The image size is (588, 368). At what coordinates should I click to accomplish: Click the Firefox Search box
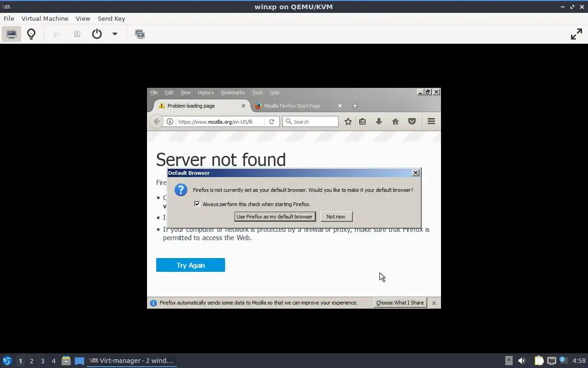(311, 121)
